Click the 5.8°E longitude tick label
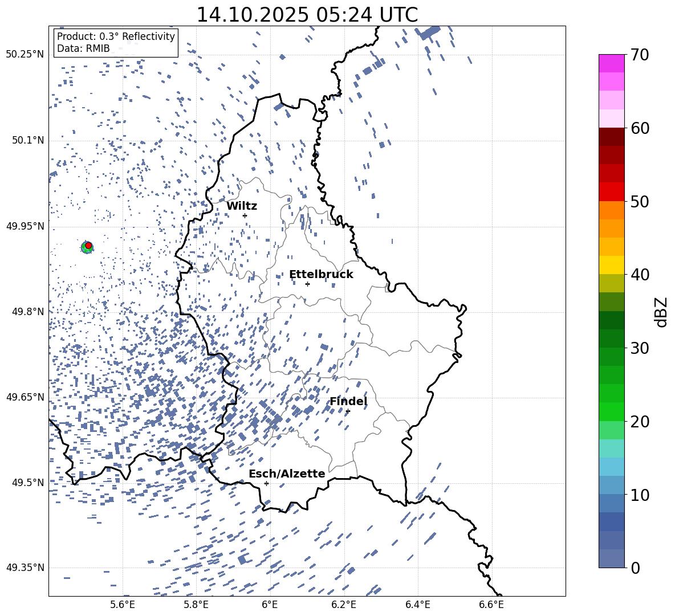The image size is (675, 616). point(196,605)
